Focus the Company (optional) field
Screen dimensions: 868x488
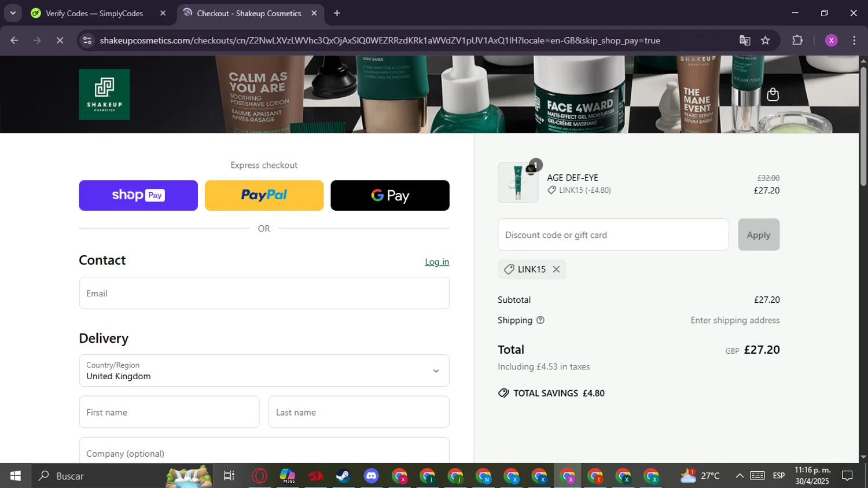tap(264, 452)
